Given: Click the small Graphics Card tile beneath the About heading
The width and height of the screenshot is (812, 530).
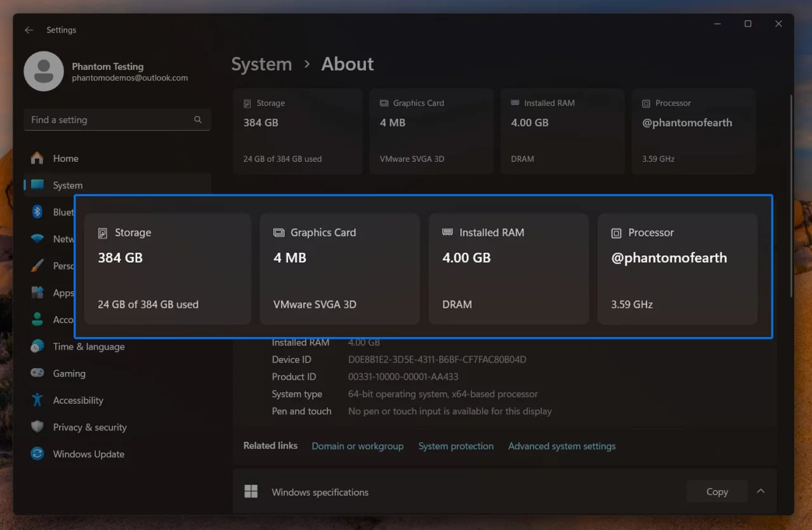Looking at the screenshot, I should click(431, 131).
